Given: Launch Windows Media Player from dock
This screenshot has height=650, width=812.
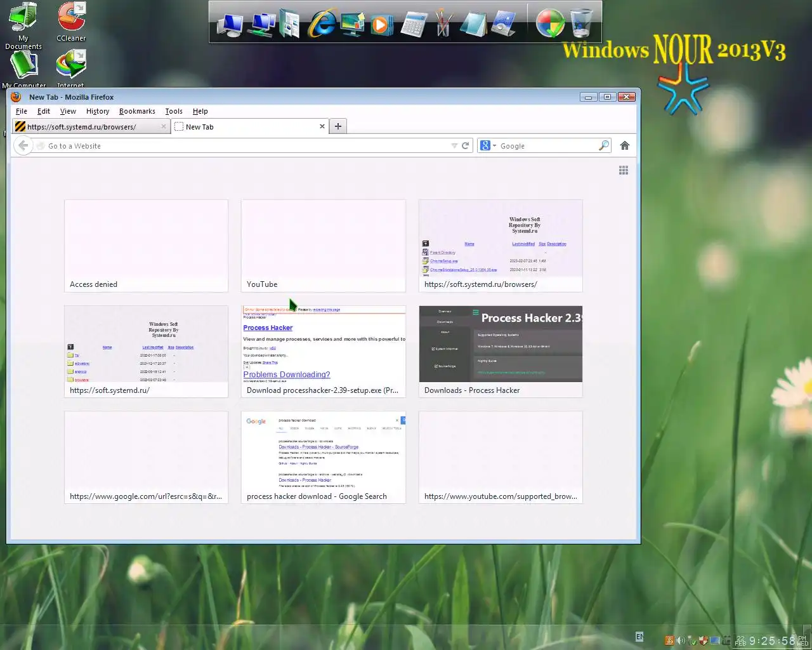Looking at the screenshot, I should click(382, 24).
